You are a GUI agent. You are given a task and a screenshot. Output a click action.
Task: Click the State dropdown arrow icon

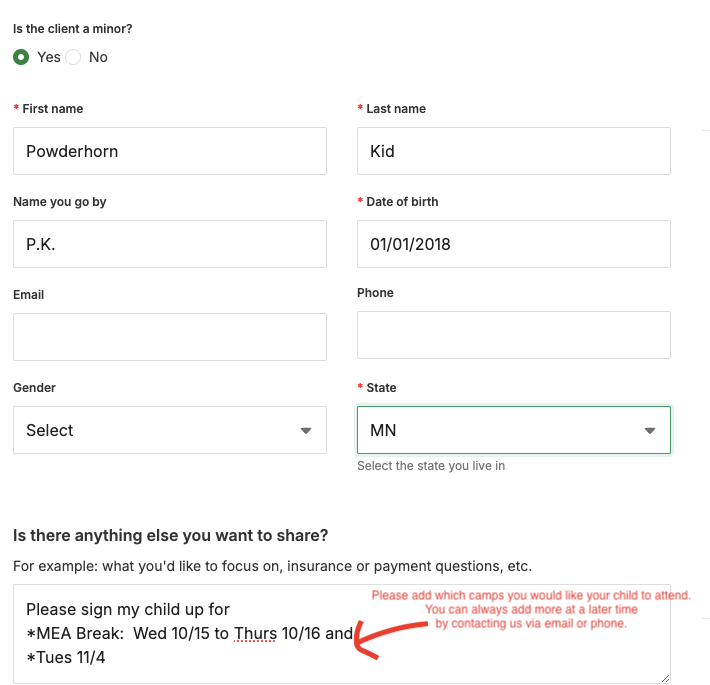pyautogui.click(x=650, y=431)
